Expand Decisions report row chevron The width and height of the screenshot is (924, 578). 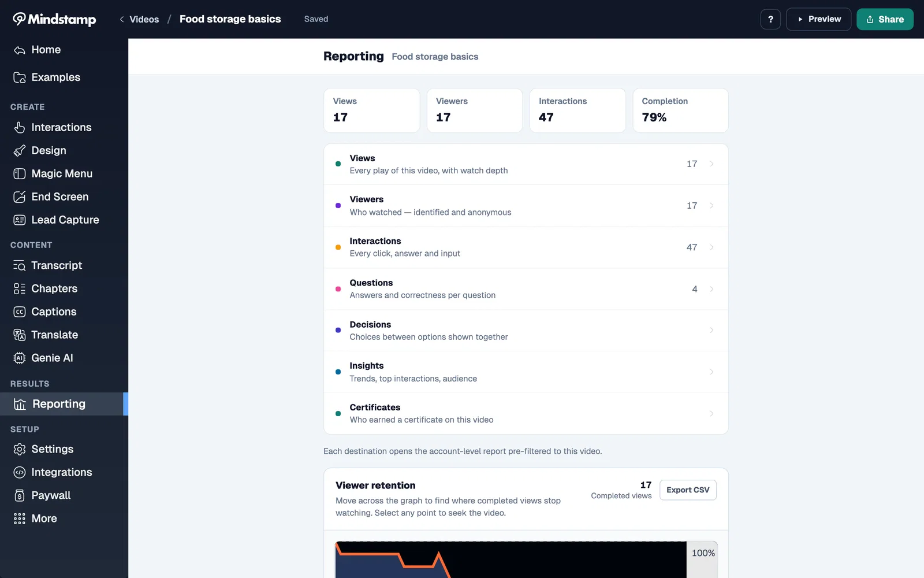[711, 330]
